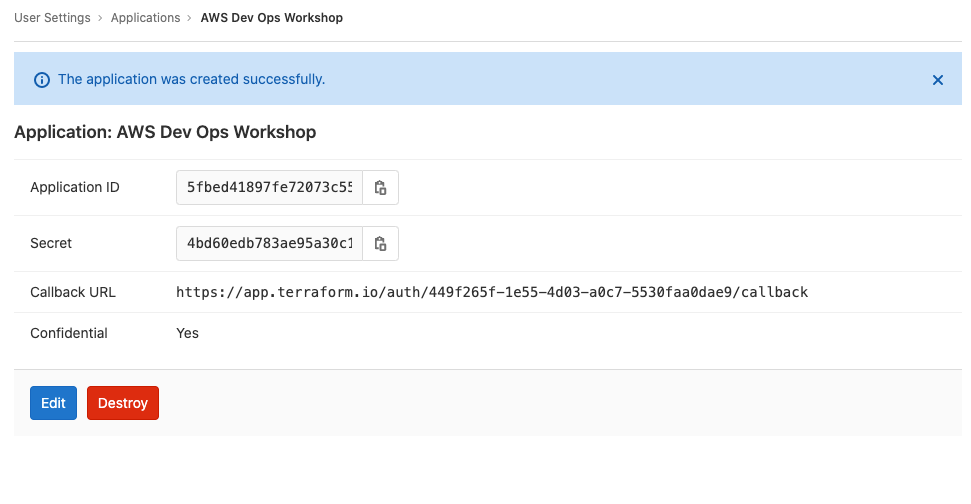Open AWS Dev Ops Workshop breadcrumb
The height and width of the screenshot is (504, 971).
[271, 18]
